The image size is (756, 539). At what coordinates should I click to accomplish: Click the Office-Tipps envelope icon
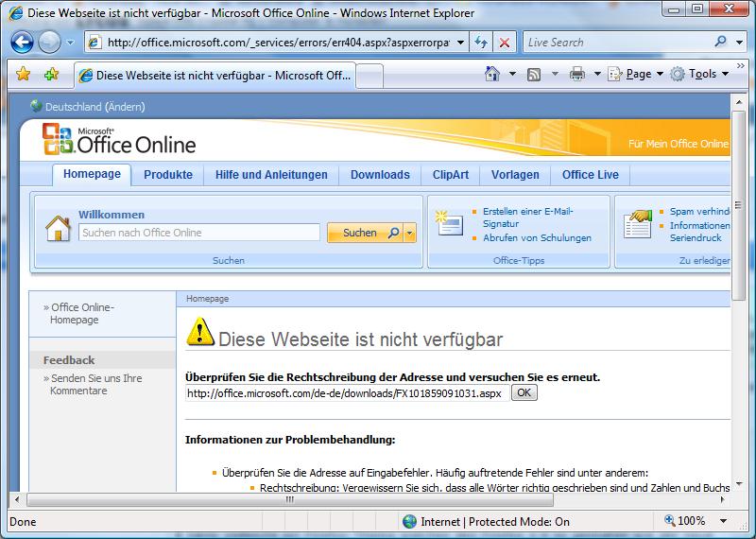point(449,223)
